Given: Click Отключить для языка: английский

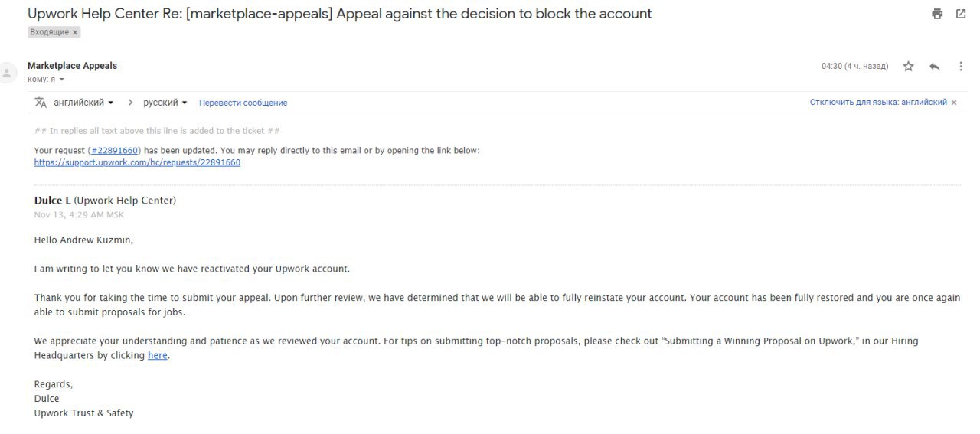Looking at the screenshot, I should [878, 103].
